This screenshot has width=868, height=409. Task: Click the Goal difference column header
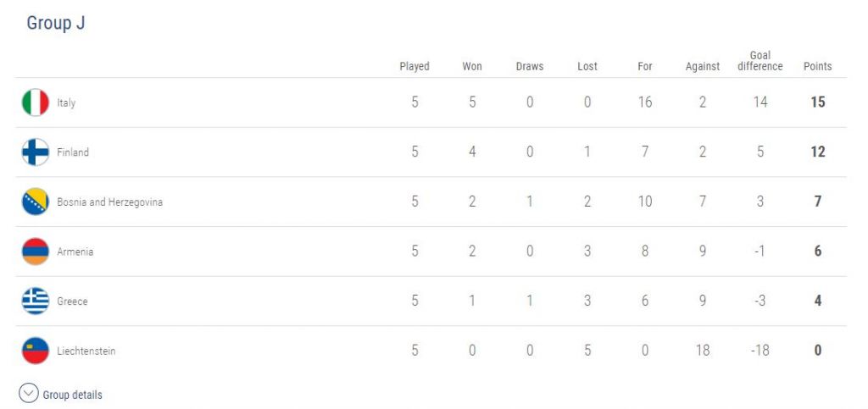(759, 61)
